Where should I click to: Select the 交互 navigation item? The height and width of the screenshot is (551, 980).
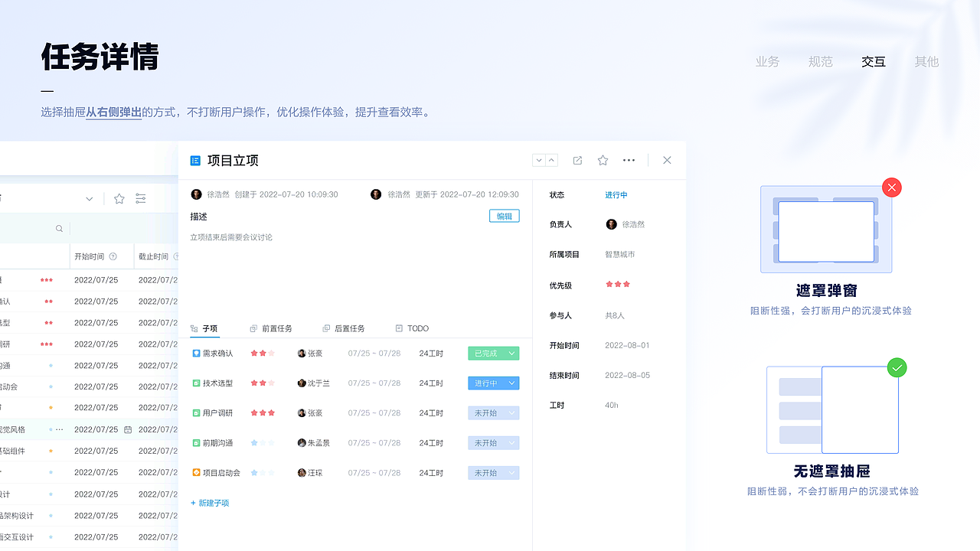pos(874,62)
